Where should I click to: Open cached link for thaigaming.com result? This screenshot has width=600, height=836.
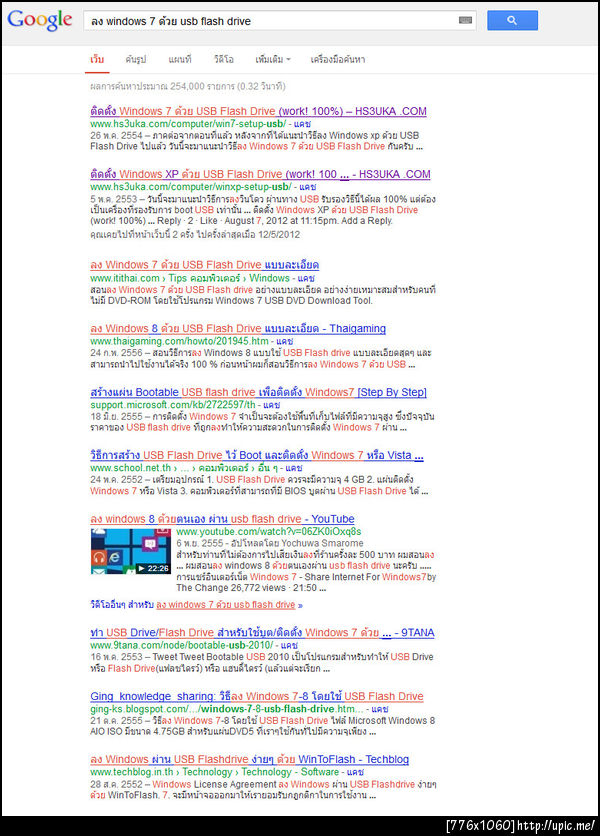[285, 341]
